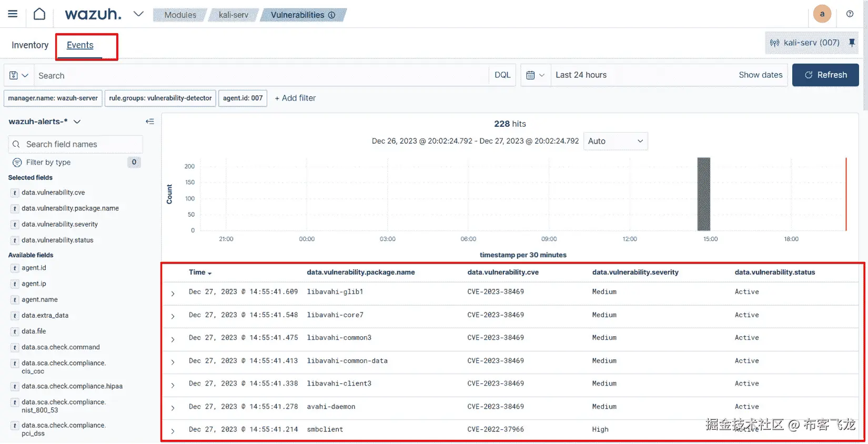The height and width of the screenshot is (444, 868).
Task: Select the data.extra_data field
Action: tap(45, 316)
